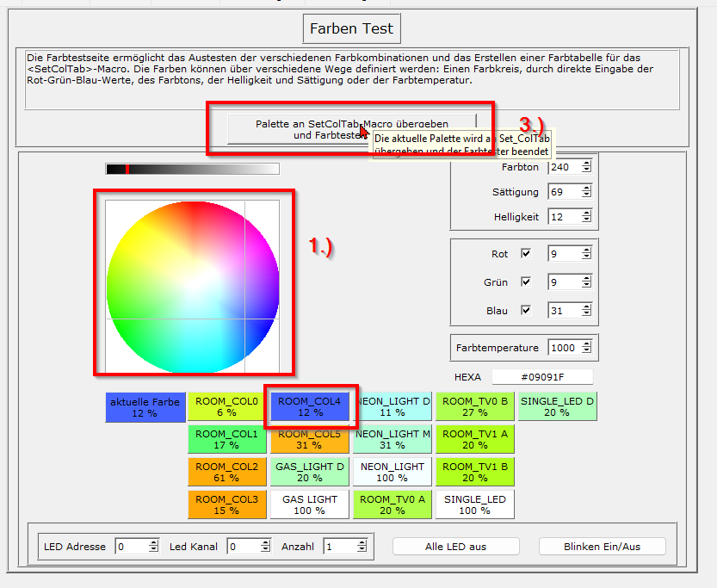Click the Farbton value spinner

(x=564, y=167)
